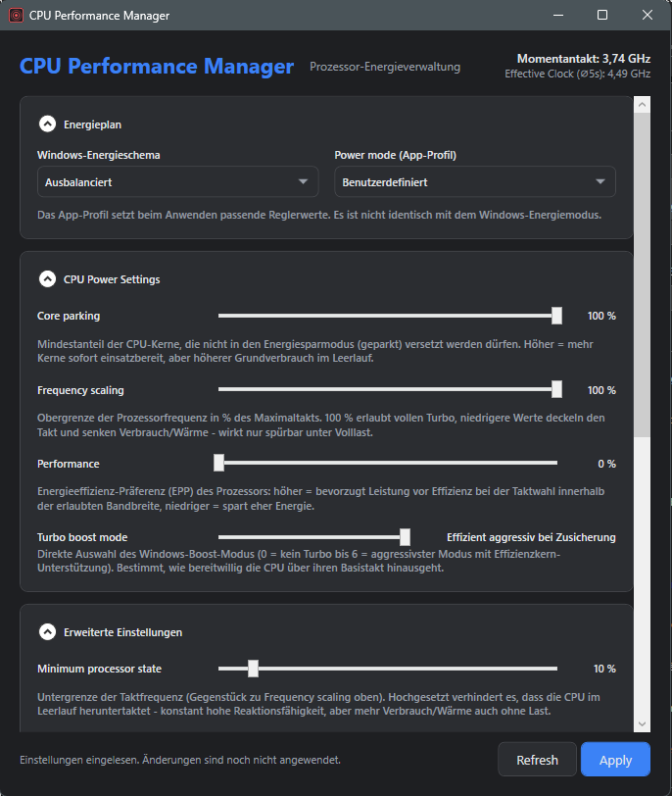Collapse the CPU Power Settings section
Screen dimensions: 672x796
(x=48, y=278)
